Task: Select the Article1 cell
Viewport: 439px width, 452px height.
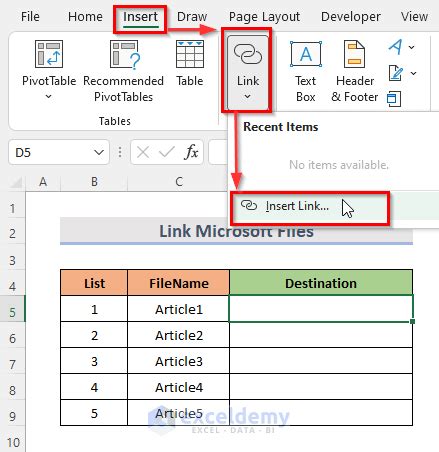Action: tap(178, 309)
